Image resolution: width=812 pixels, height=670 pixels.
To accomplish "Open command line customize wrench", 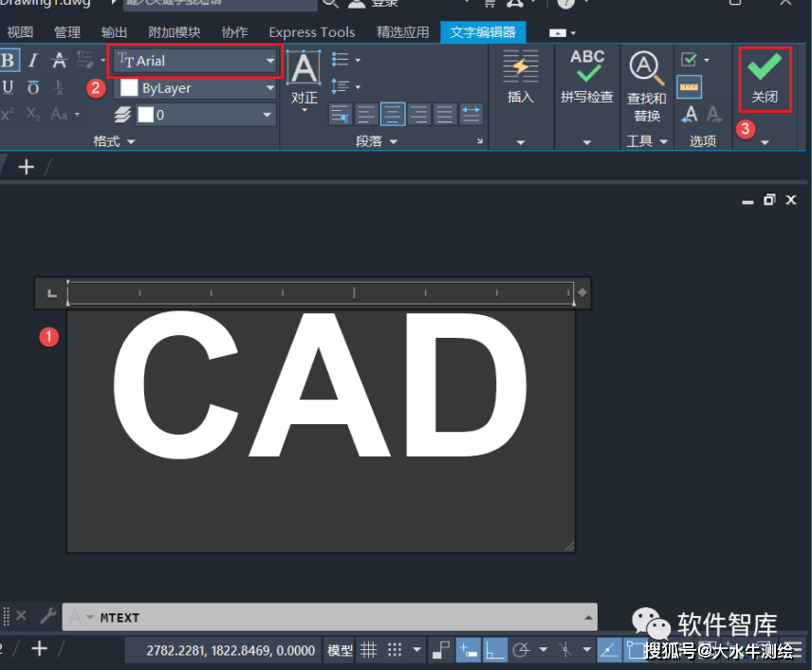I will click(x=48, y=616).
